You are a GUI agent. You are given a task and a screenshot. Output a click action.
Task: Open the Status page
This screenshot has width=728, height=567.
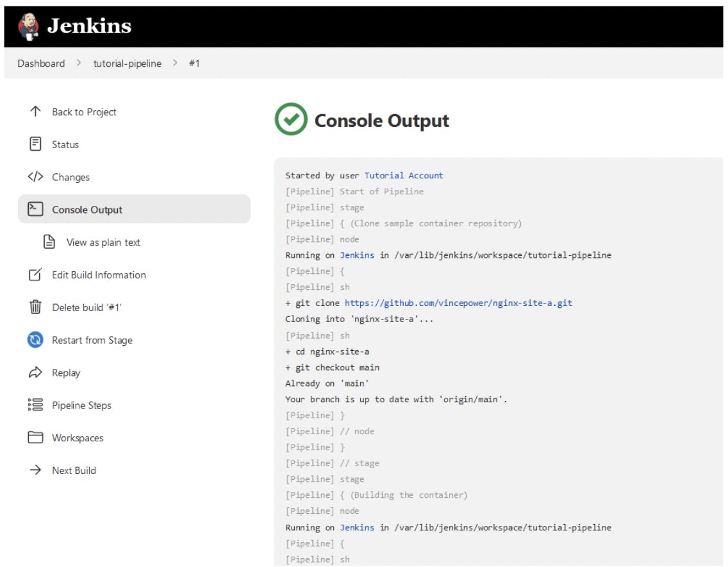click(65, 144)
